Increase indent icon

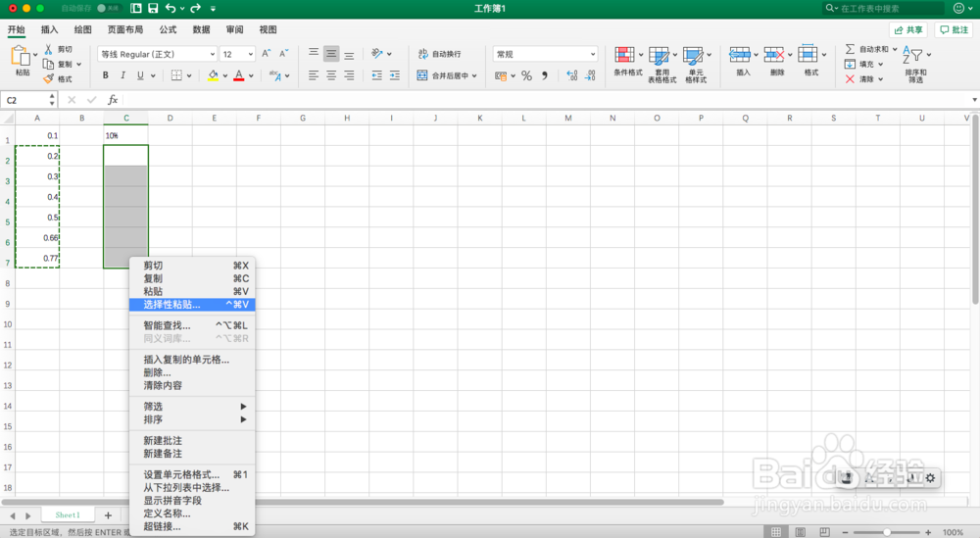click(394, 75)
